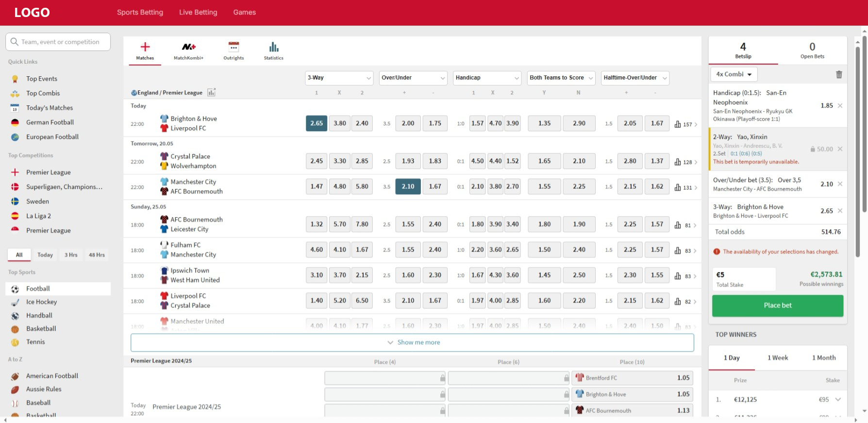Viewport: 868px width, 423px height.
Task: Select 6.50 odds for Crystal Palace away win
Action: pyautogui.click(x=362, y=301)
